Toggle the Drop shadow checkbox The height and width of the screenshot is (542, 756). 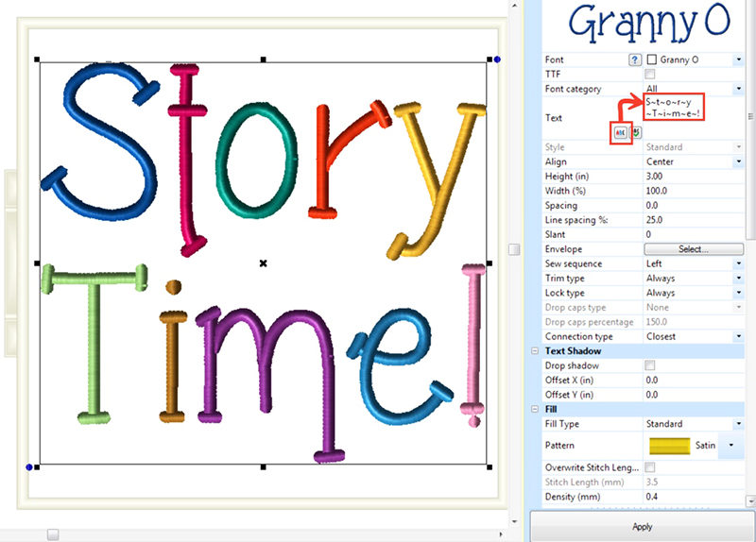[649, 365]
